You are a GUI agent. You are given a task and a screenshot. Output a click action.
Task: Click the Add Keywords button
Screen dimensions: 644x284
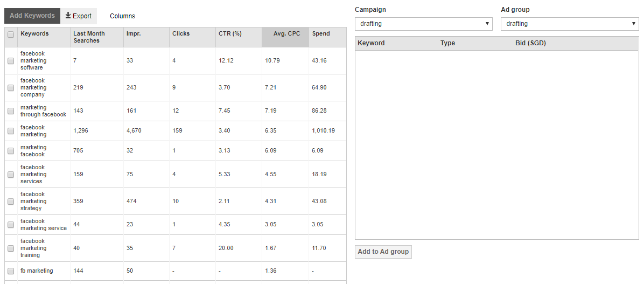[32, 16]
